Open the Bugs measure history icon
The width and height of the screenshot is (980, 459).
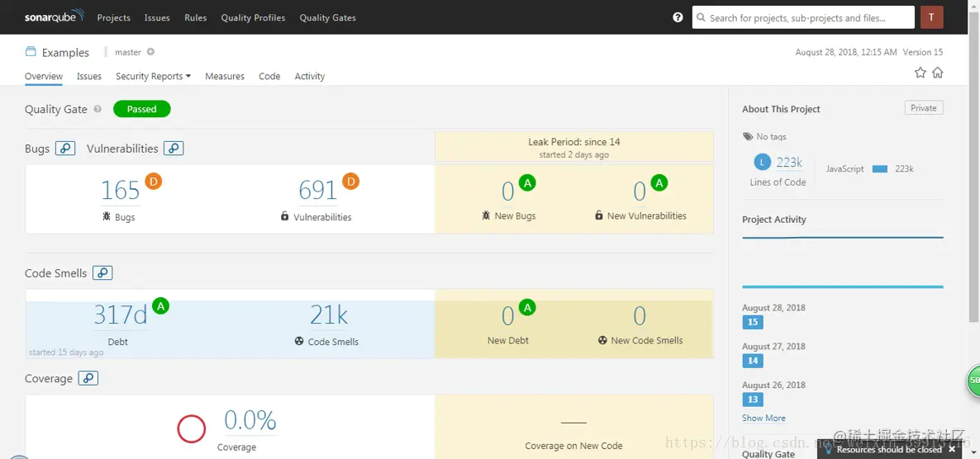[65, 148]
